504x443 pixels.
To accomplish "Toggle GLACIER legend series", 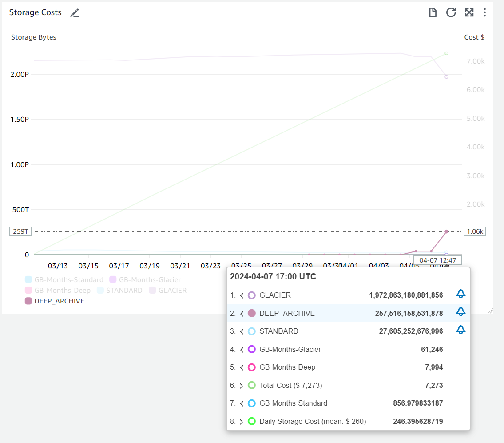I will coord(167,291).
